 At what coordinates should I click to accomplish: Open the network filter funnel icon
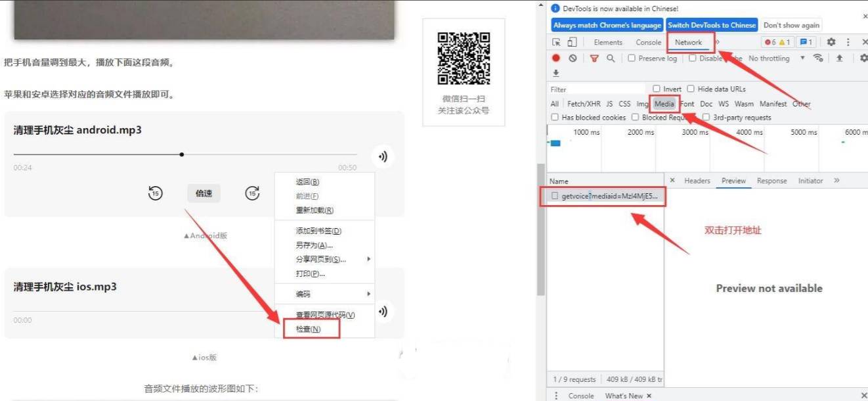pos(595,59)
